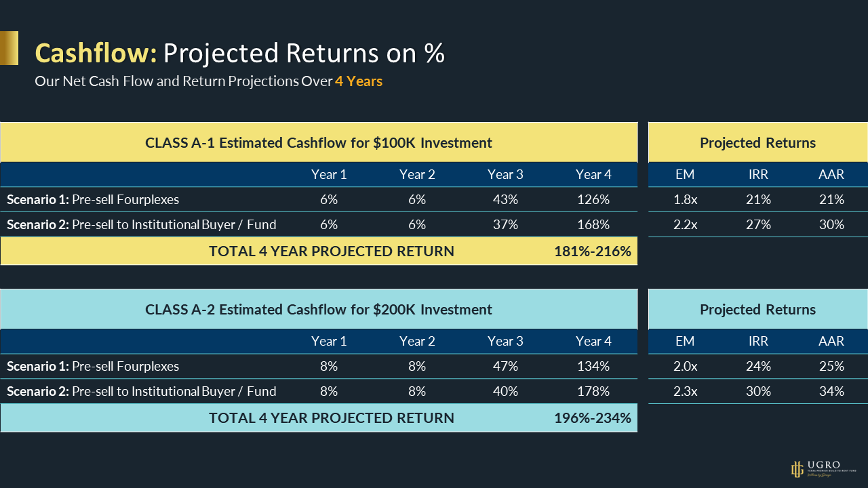Select Scenario 1 Pre-sell Fourplexes row in Class A-1
This screenshot has width=868, height=488.
coord(93,200)
